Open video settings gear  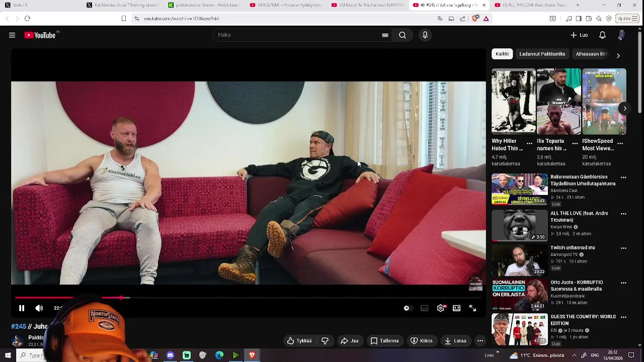coord(441,308)
